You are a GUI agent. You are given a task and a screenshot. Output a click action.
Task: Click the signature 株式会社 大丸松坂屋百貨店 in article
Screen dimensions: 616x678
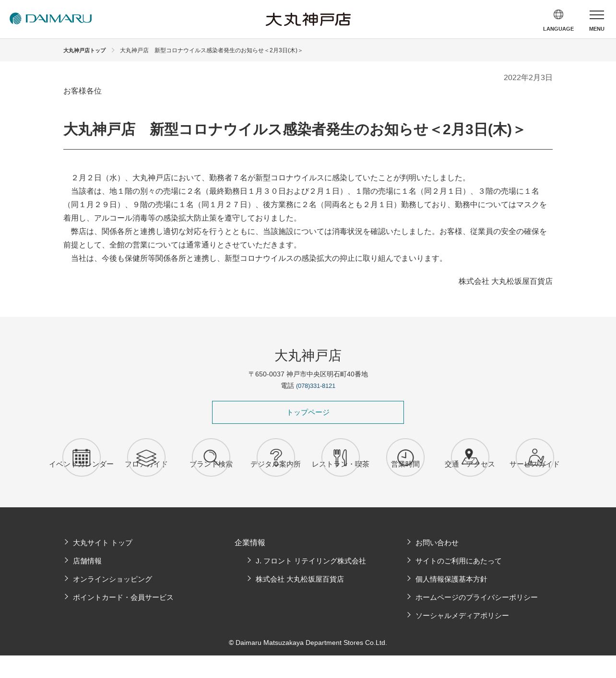point(506,281)
